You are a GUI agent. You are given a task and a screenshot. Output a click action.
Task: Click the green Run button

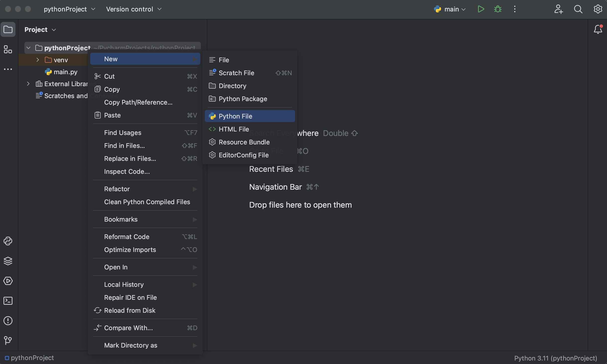coord(481,9)
